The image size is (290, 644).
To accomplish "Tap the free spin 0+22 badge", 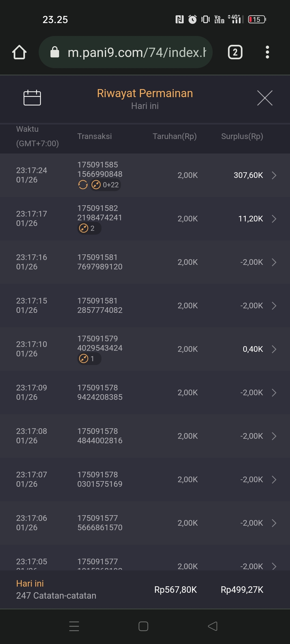I will coord(106,185).
